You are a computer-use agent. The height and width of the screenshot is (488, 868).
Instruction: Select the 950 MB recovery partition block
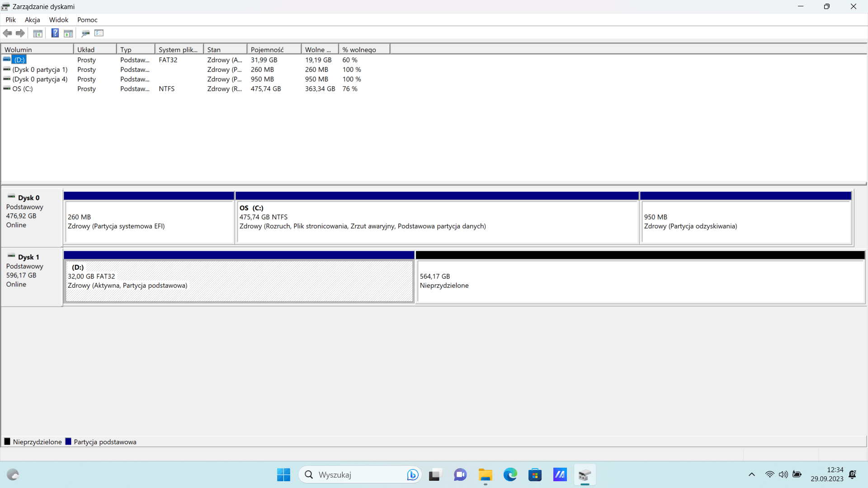pos(745,222)
